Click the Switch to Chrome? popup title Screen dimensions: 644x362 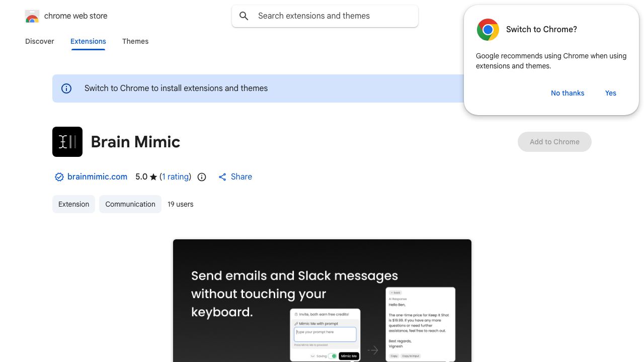541,30
